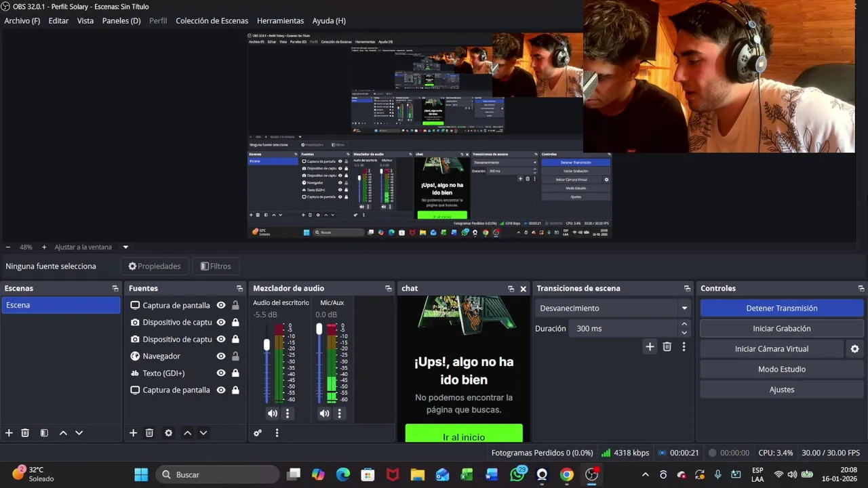Lock the Navegador source

tap(235, 356)
